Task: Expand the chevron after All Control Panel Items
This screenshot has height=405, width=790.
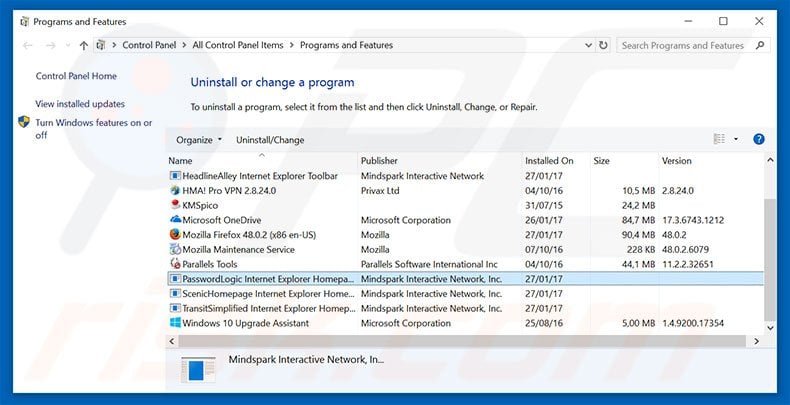Action: tap(292, 45)
